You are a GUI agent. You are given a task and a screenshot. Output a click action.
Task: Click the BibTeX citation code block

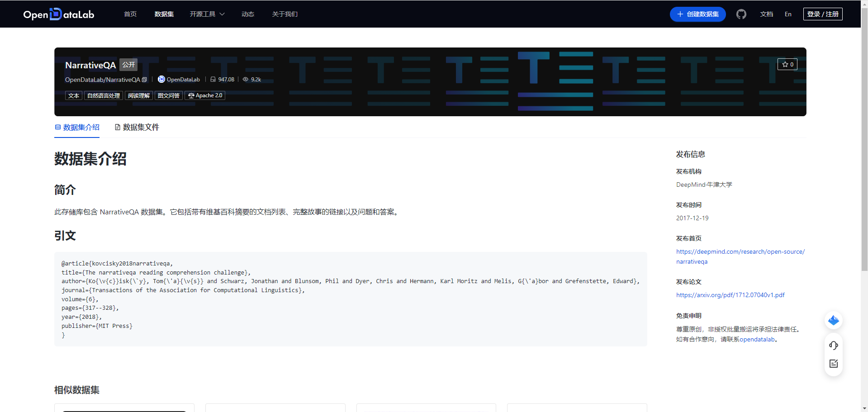coord(351,299)
